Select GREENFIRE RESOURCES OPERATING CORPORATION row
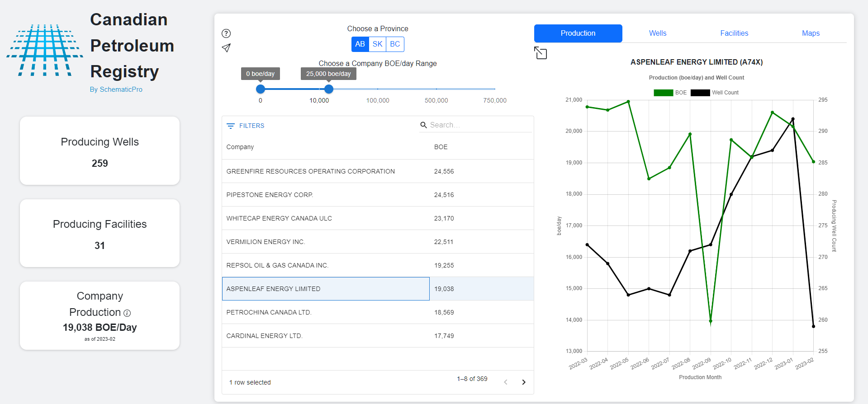 (378, 171)
